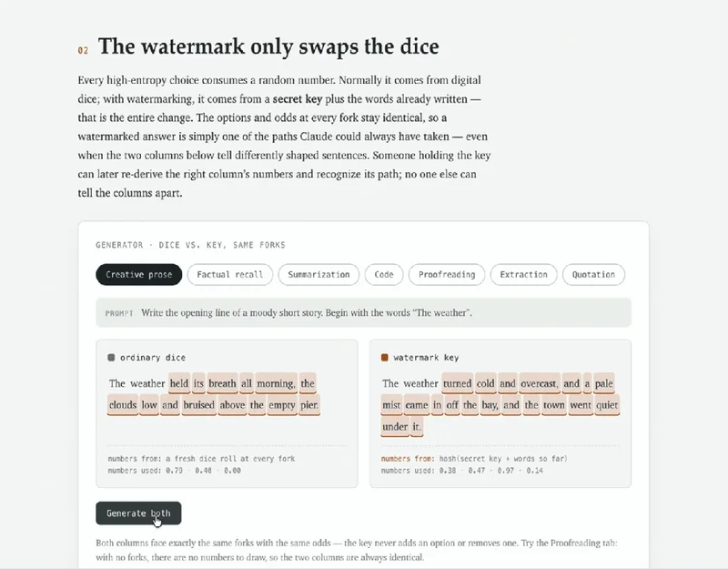The width and height of the screenshot is (728, 569).
Task: Click the highlighted word 'held' in ordinary dice
Action: (x=179, y=383)
